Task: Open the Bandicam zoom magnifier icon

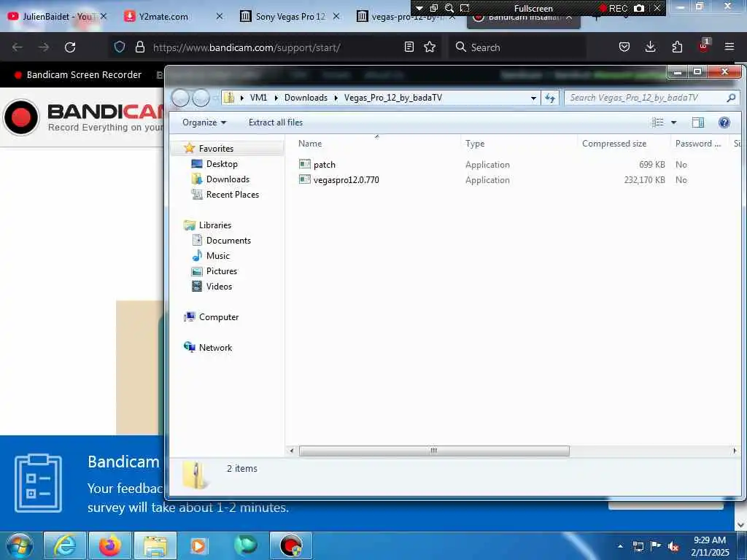Action: 449,8
